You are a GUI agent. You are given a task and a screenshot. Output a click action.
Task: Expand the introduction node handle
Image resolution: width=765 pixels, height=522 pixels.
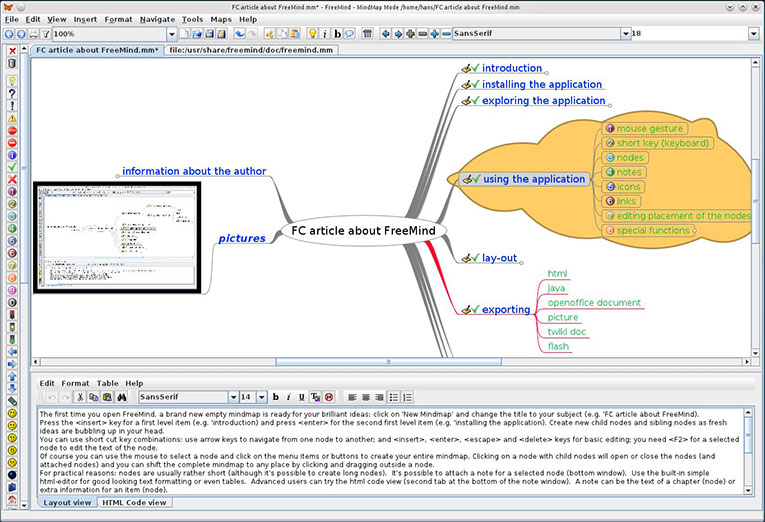coord(546,73)
